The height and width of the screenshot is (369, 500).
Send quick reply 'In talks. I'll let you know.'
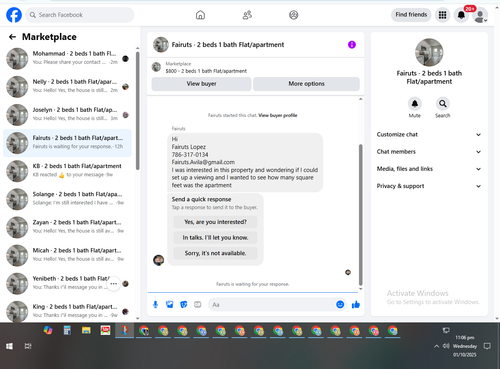coord(215,238)
